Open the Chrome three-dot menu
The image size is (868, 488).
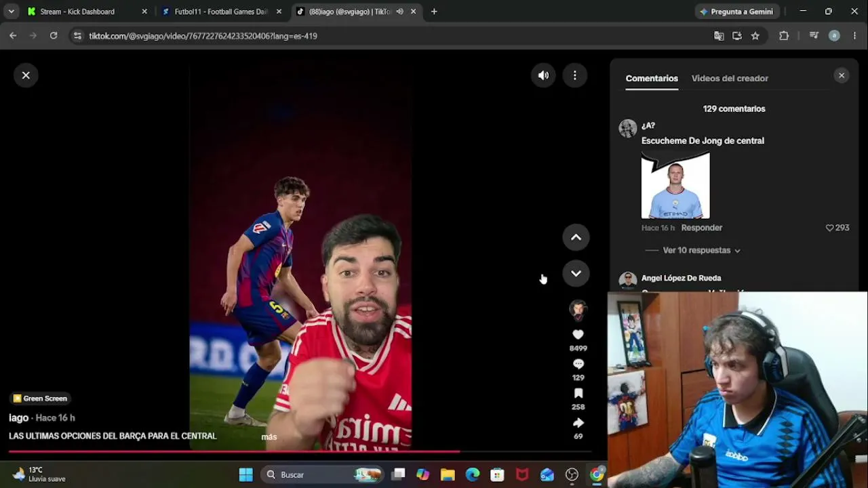click(854, 36)
